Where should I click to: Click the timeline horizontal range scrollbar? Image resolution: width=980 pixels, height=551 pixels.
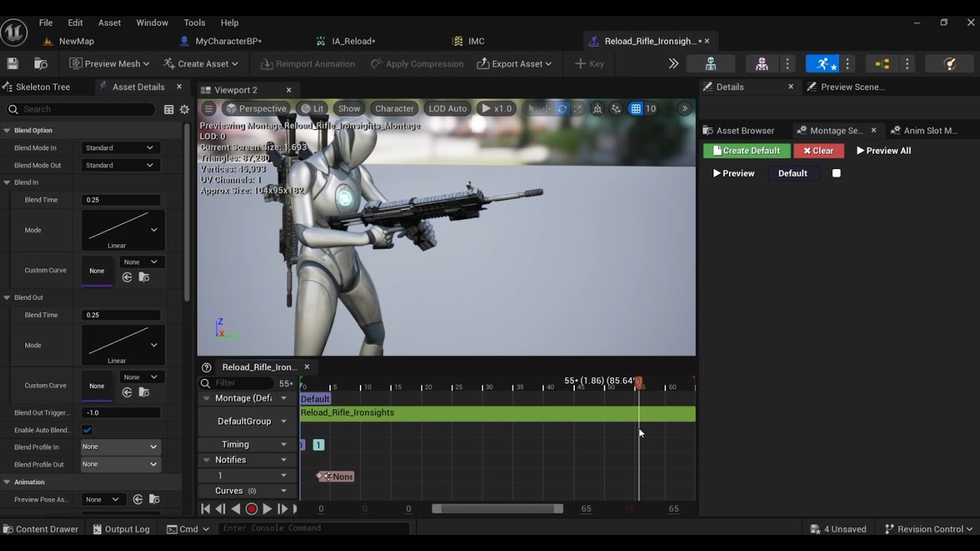pyautogui.click(x=498, y=509)
